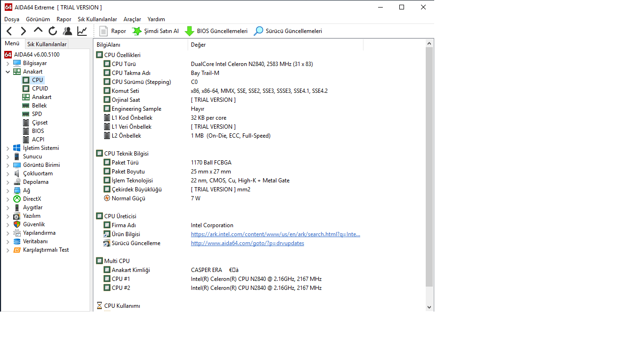644x362 pixels.
Task: Click the Veritabanı database icon
Action: (x=17, y=241)
